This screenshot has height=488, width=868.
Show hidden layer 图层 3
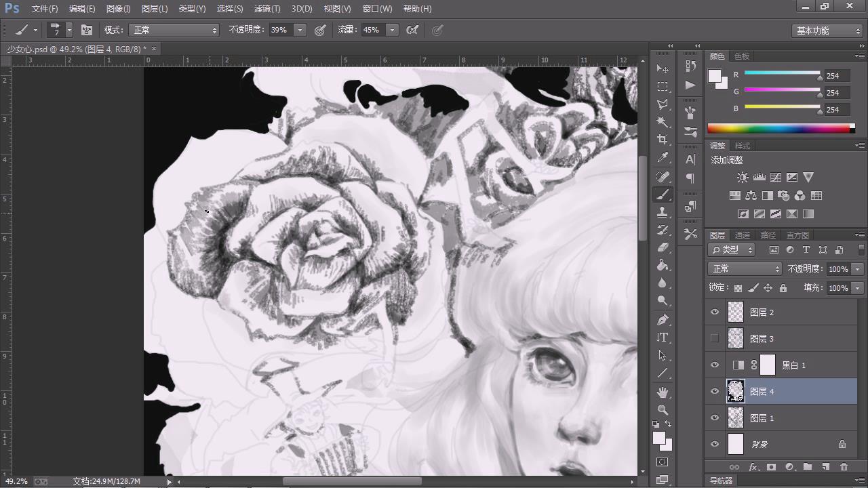(714, 338)
